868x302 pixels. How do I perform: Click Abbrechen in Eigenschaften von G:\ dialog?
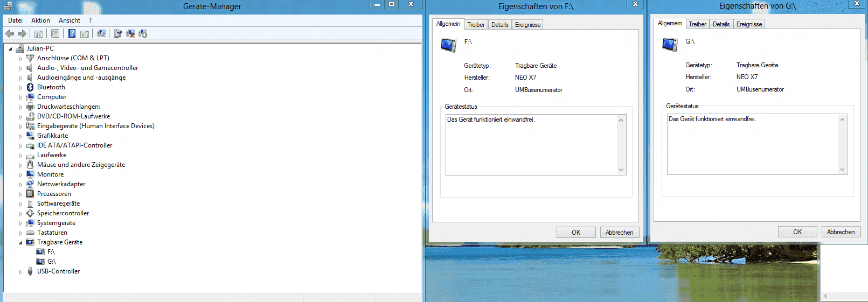[x=841, y=232]
